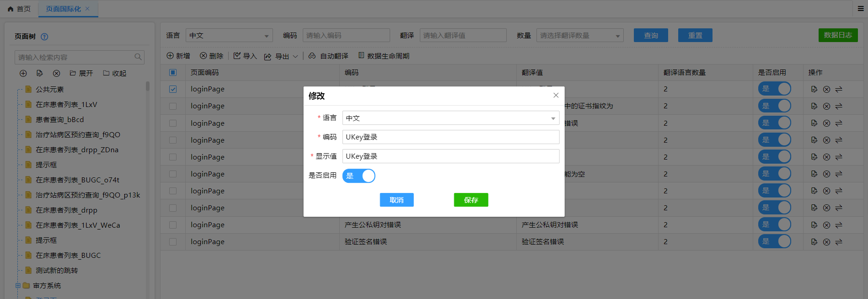Close the 修改 dialog with X

click(556, 95)
